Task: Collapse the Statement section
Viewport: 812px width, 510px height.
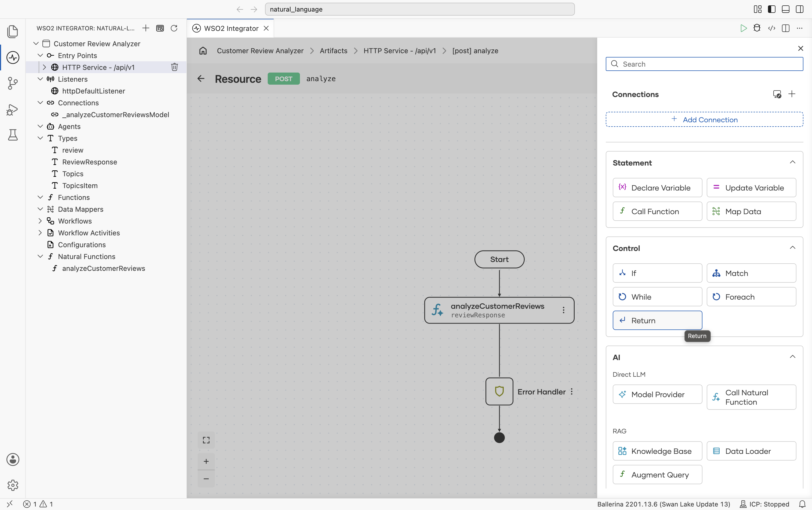Action: 792,162
